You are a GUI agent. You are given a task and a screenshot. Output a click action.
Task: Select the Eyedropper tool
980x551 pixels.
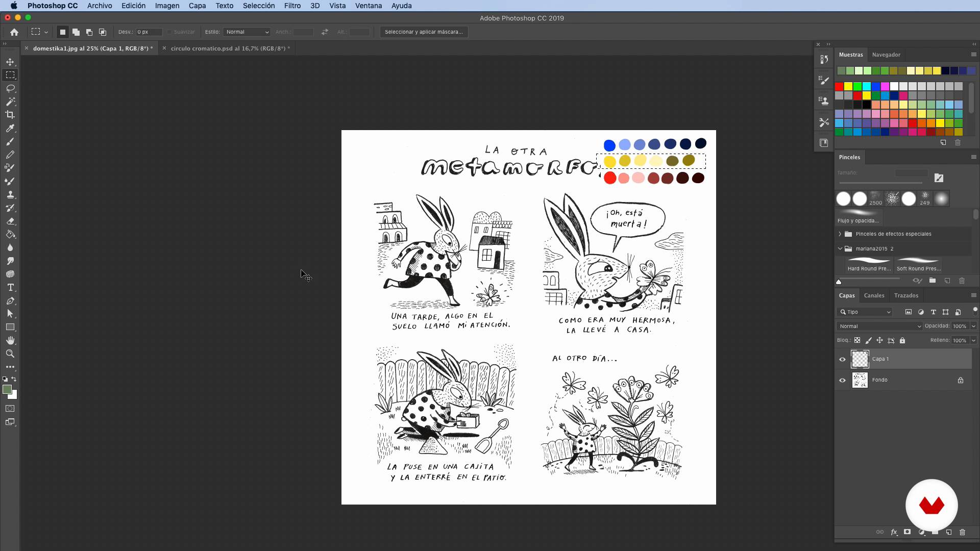click(10, 128)
